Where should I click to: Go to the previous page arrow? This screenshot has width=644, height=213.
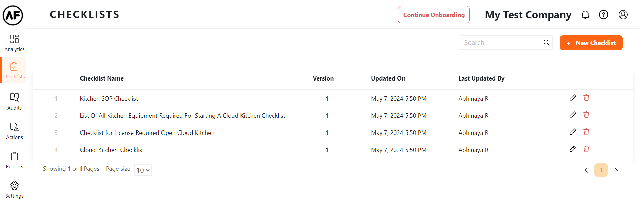pyautogui.click(x=586, y=170)
